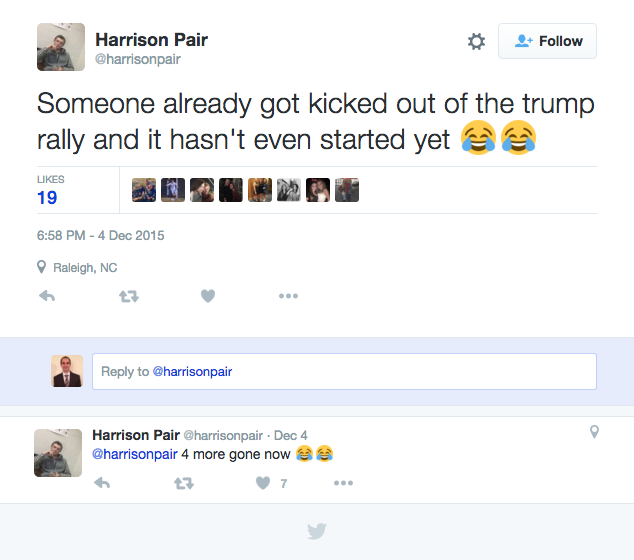This screenshot has width=634, height=560.
Task: Click the location pin on reply tweet
Action: pos(594,432)
